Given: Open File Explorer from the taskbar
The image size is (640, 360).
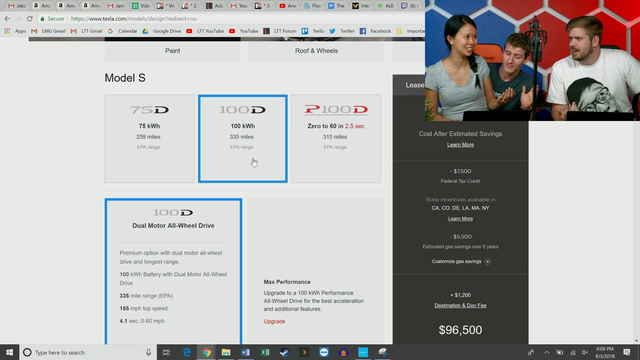Looking at the screenshot, I should [x=226, y=352].
